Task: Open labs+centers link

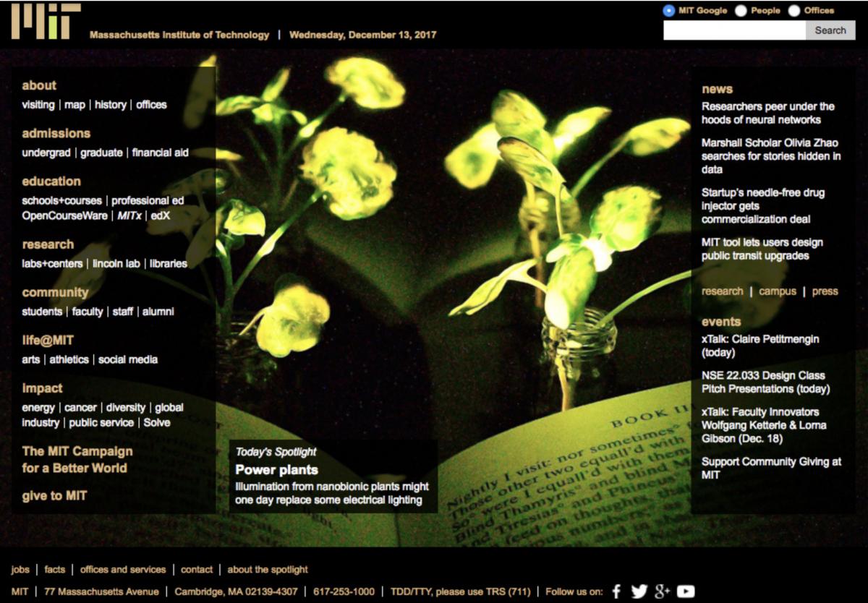Action: pos(54,264)
